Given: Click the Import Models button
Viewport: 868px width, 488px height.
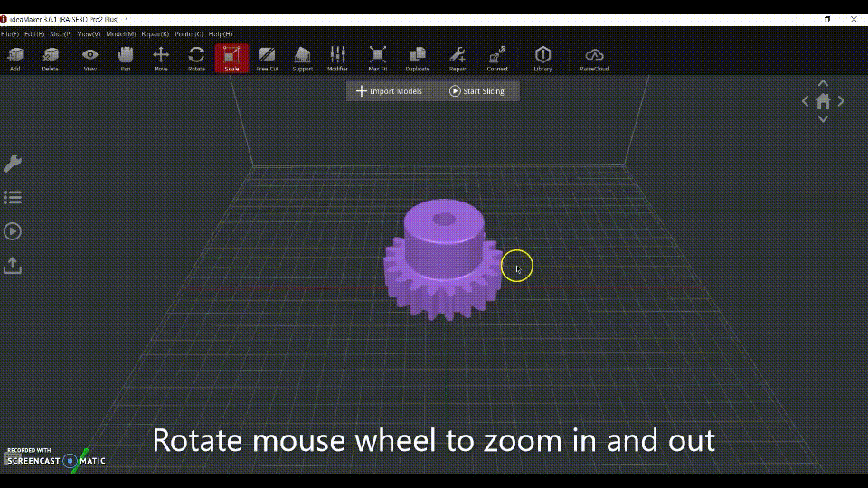Looking at the screenshot, I should [389, 91].
